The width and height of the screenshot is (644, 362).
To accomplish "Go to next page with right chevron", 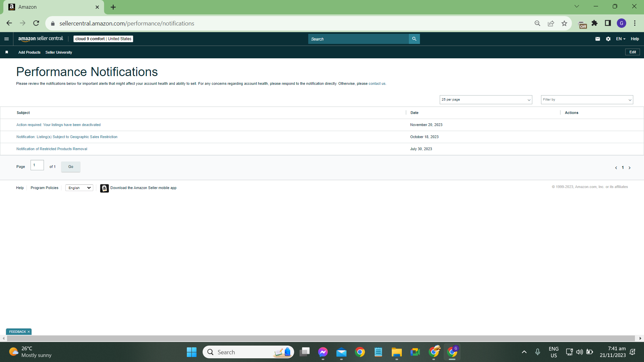I will click(x=630, y=168).
